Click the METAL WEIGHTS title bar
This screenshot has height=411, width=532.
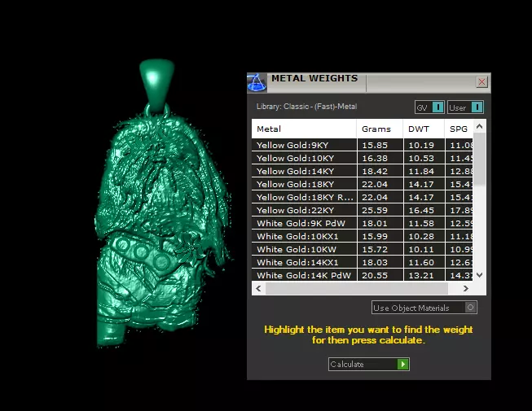370,83
